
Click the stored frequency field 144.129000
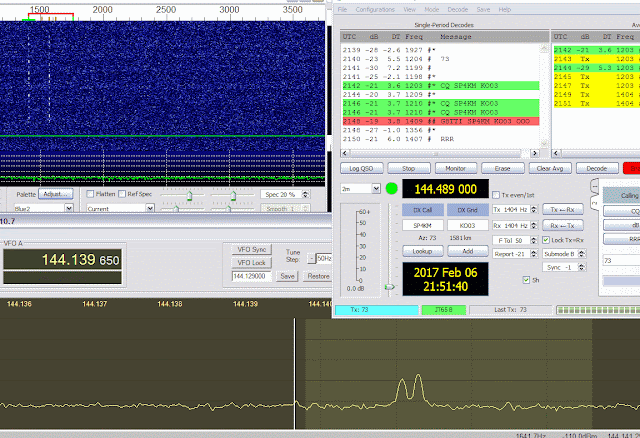click(x=251, y=276)
